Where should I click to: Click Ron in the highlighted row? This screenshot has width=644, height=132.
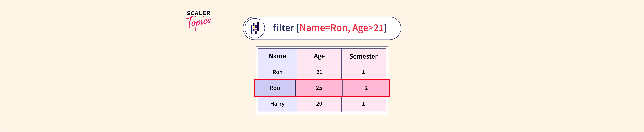[275, 88]
